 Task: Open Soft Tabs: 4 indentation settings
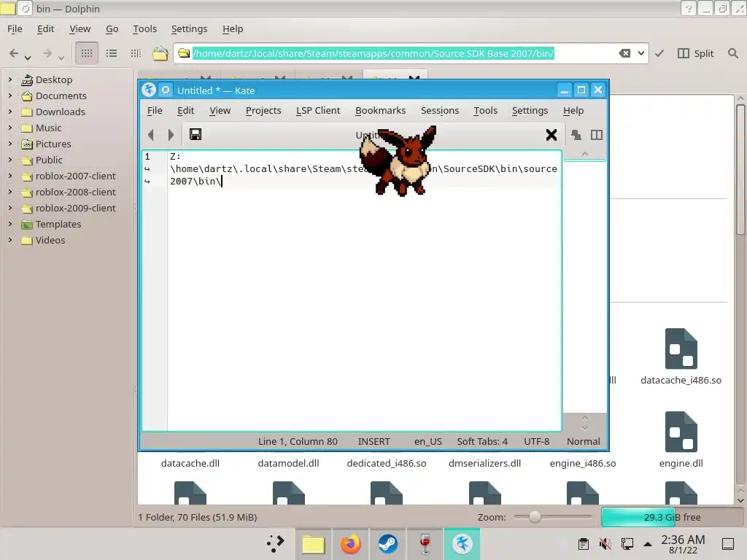pyautogui.click(x=482, y=441)
